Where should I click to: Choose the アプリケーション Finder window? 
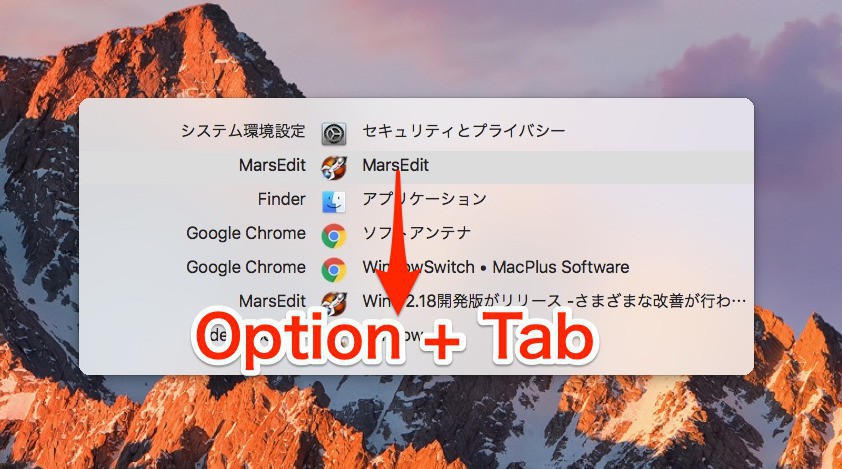tap(424, 199)
